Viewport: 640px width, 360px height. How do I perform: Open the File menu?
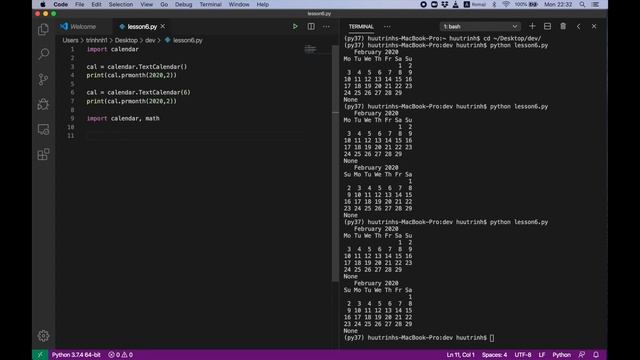coord(80,4)
